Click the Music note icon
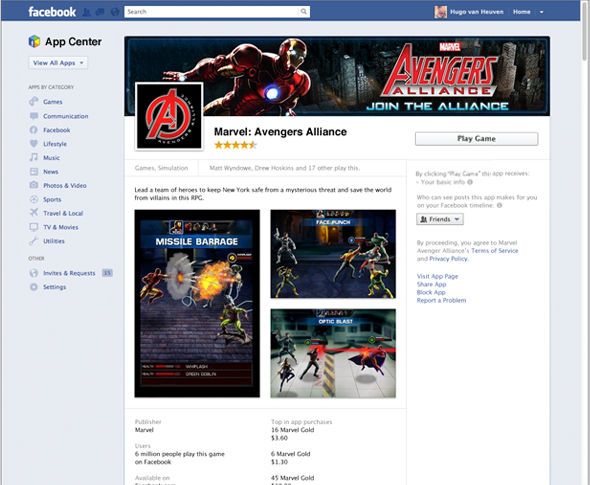This screenshot has height=485, width=590. click(x=34, y=157)
